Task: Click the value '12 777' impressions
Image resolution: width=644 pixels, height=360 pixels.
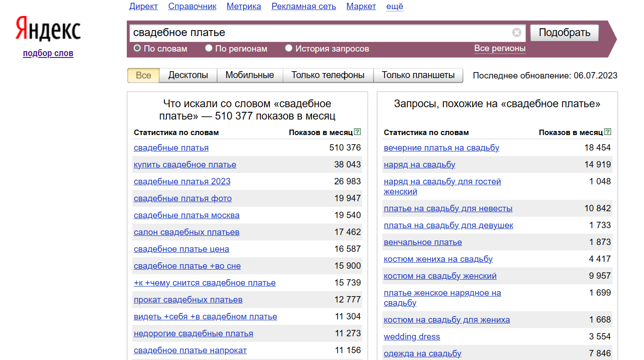Action: (x=348, y=300)
